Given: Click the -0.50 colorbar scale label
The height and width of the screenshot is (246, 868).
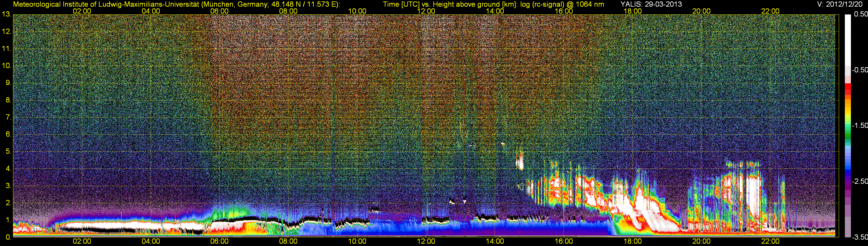Looking at the screenshot, I should (860, 70).
